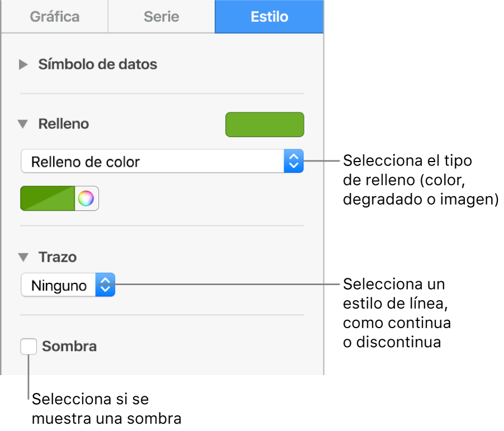Click blue arrows on Ninguno stroke popup
504x431 pixels.
105,285
